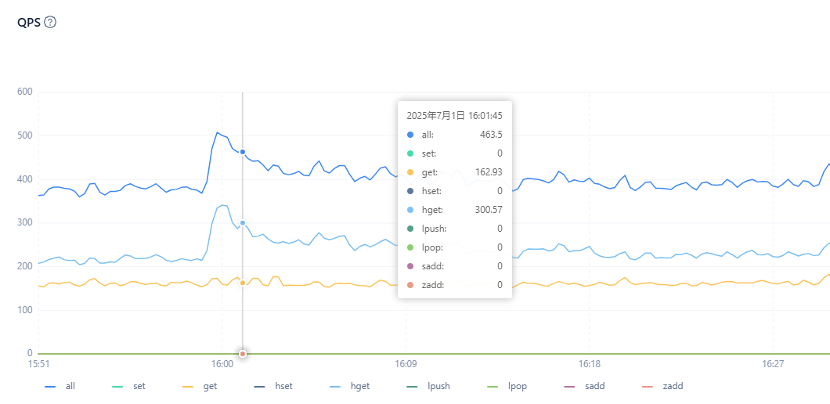
Task: Click the 16:09 x-axis time label
Action: tap(405, 365)
